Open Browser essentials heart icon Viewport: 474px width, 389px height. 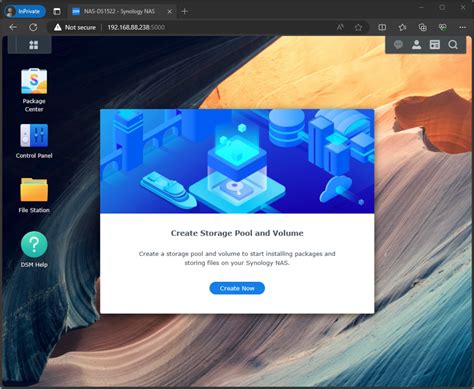pos(443,27)
